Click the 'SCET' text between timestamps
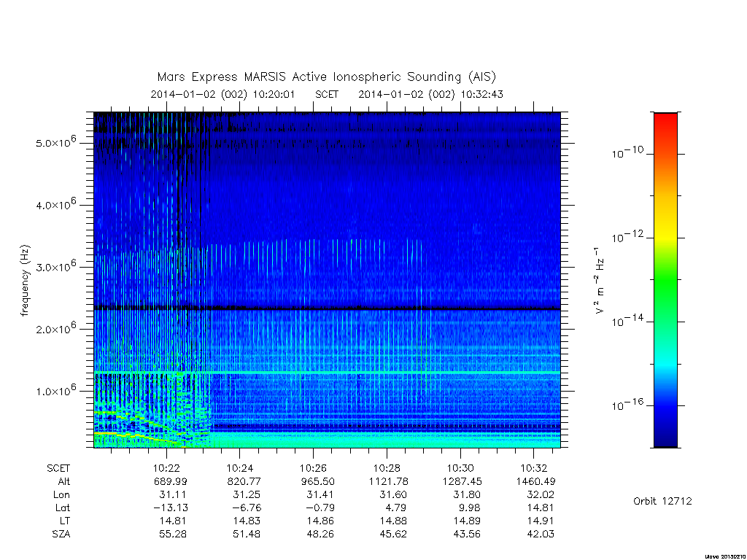Image resolution: width=747 pixels, height=560 pixels. [327, 94]
